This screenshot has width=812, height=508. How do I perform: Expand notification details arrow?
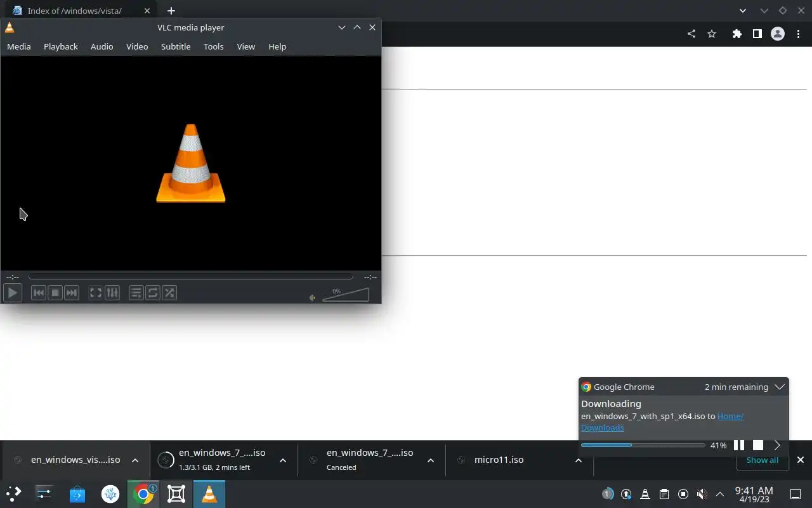(777, 445)
